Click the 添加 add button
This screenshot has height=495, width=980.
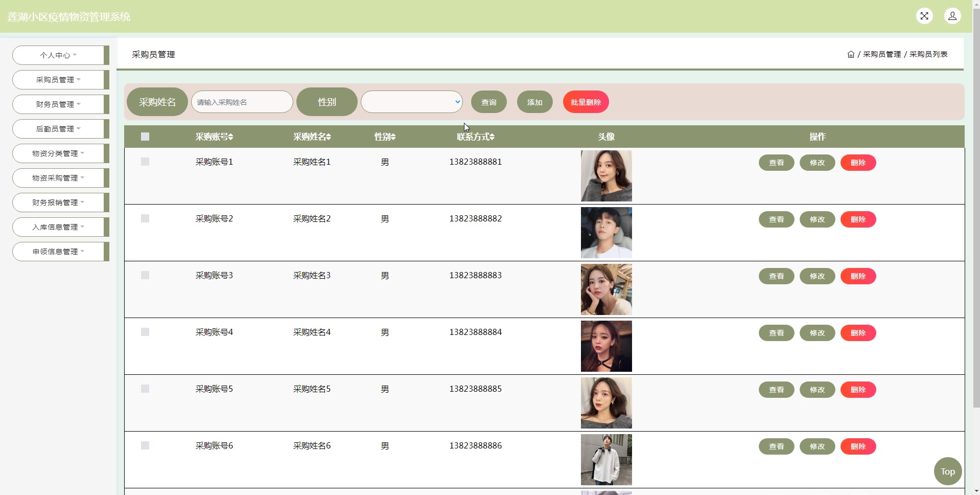535,102
